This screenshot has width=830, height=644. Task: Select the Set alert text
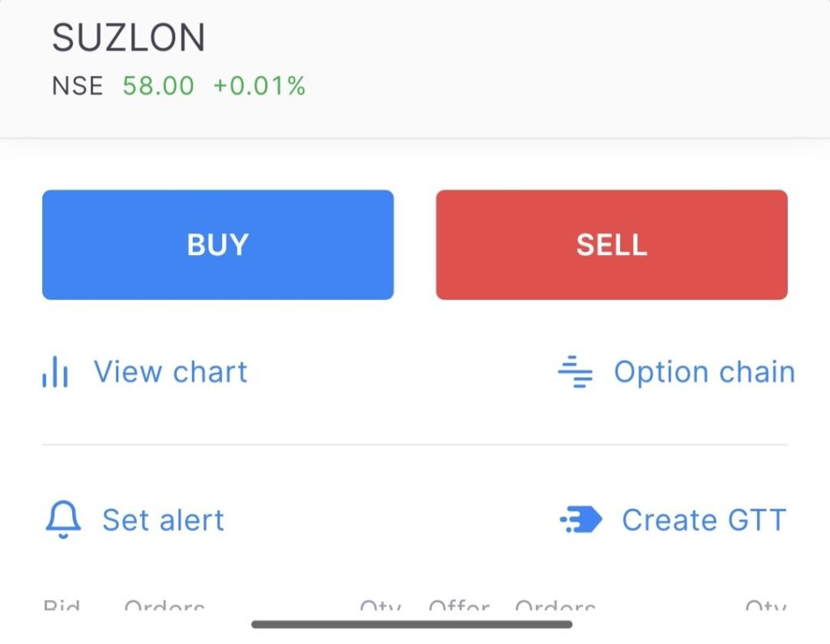(x=163, y=520)
